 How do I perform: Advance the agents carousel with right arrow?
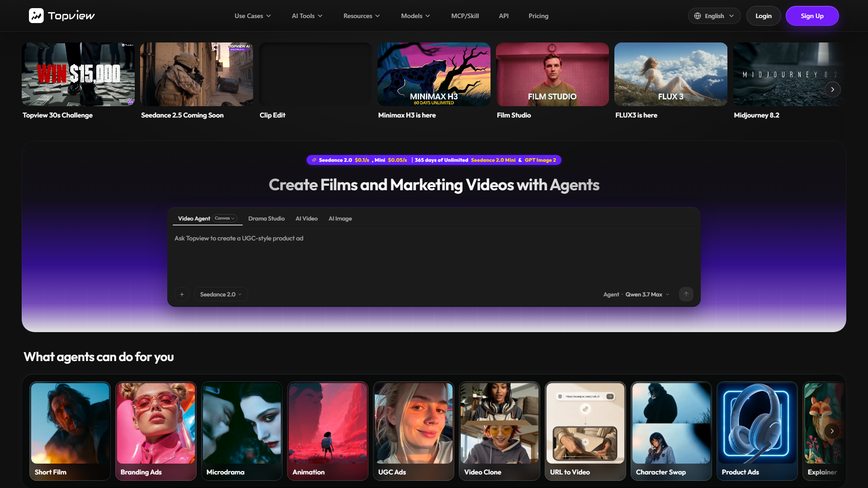click(x=832, y=431)
